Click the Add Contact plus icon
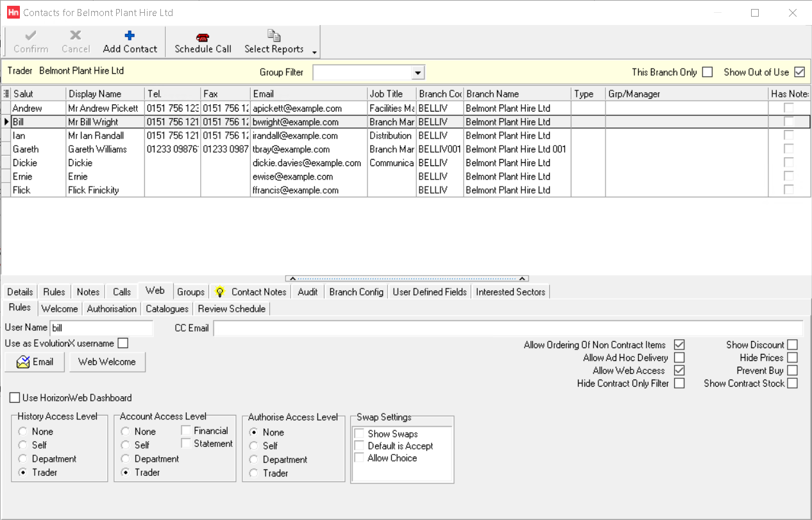812x520 pixels. pos(130,36)
